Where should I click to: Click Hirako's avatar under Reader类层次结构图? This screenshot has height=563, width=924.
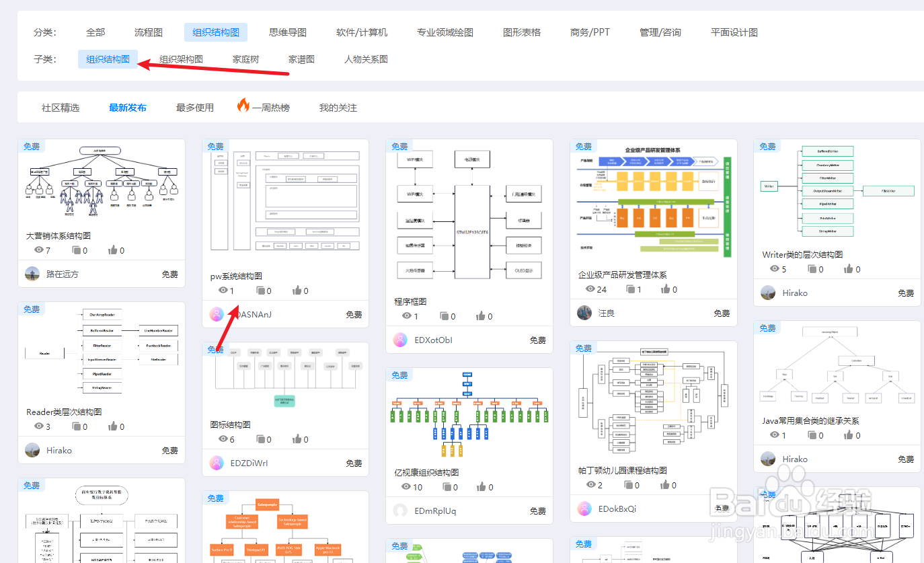32,449
